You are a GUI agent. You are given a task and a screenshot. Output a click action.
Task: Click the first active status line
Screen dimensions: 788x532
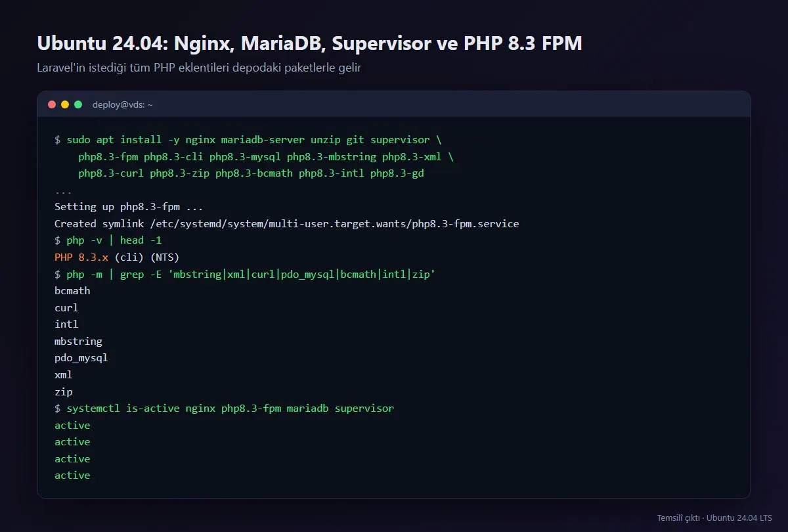(72, 426)
